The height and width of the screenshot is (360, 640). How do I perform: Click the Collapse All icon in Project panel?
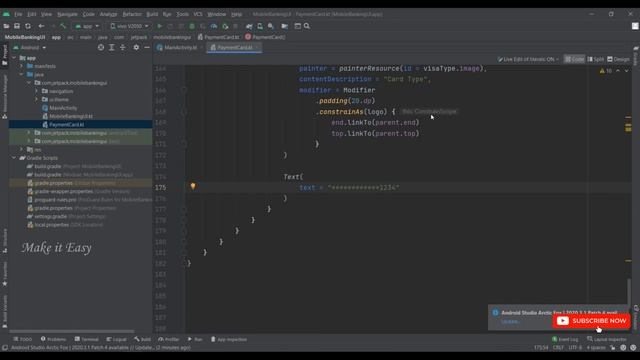coord(122,47)
